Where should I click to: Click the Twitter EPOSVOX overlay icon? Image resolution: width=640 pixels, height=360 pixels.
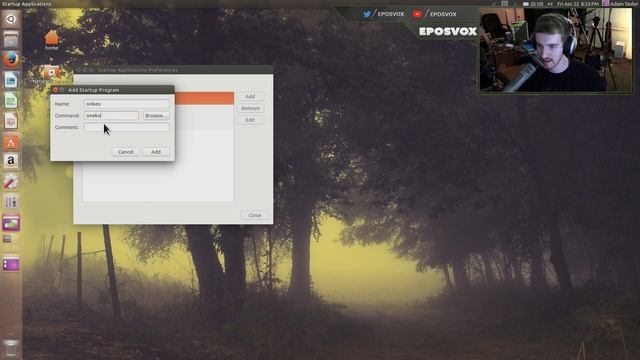(x=367, y=14)
